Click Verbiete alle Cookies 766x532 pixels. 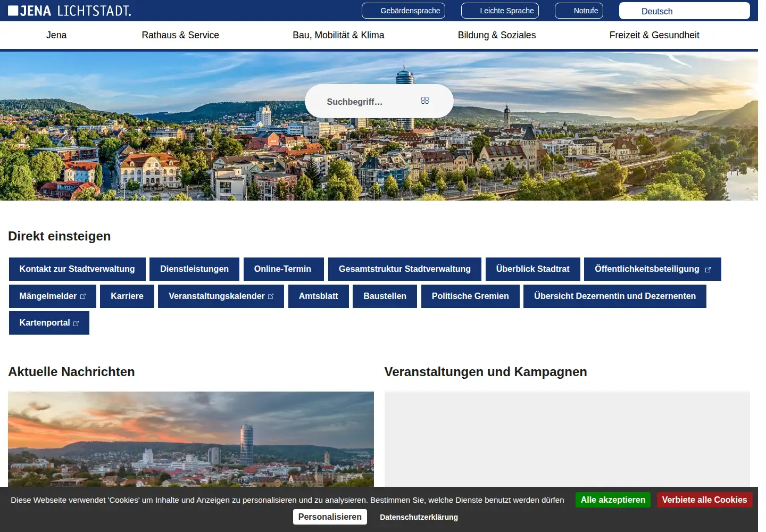(x=704, y=500)
